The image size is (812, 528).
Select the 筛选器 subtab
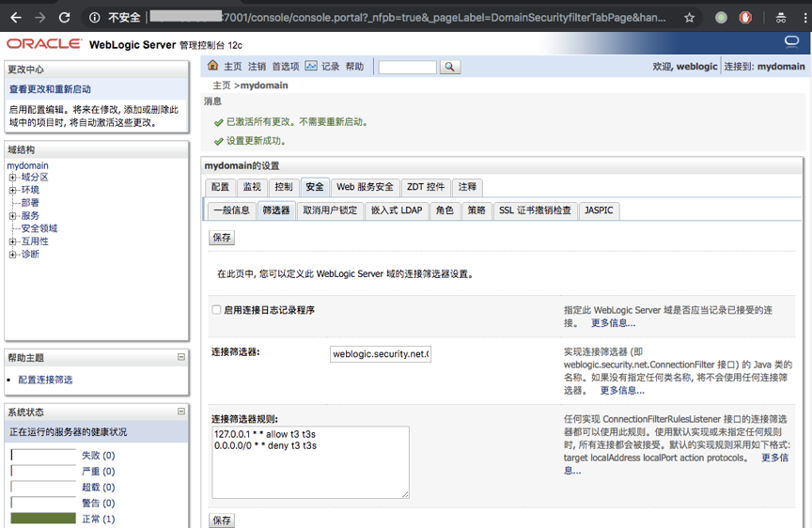(276, 210)
